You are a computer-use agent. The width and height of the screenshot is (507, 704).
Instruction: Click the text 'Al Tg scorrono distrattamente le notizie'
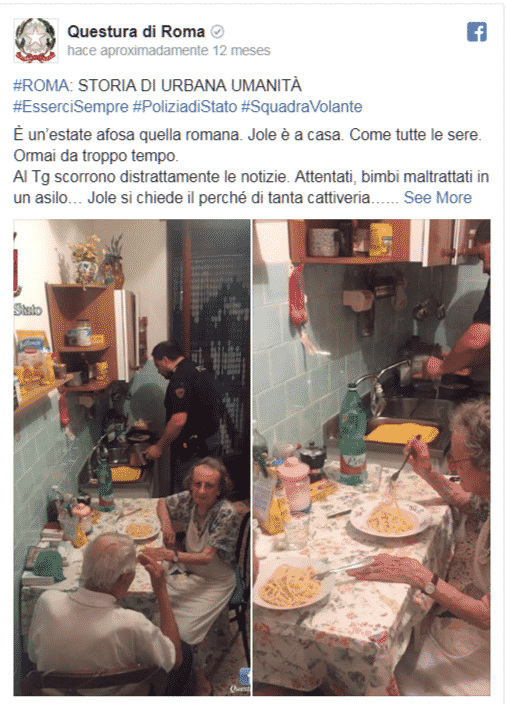point(152,176)
